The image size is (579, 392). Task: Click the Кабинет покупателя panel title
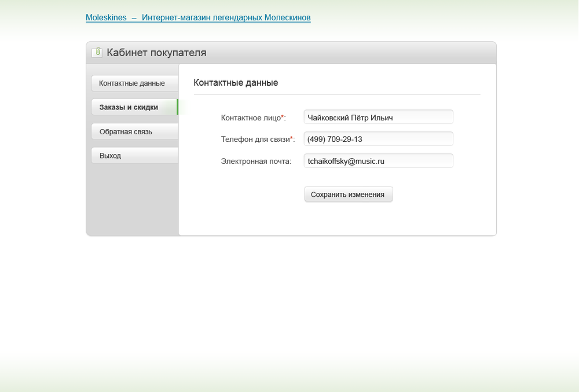156,53
